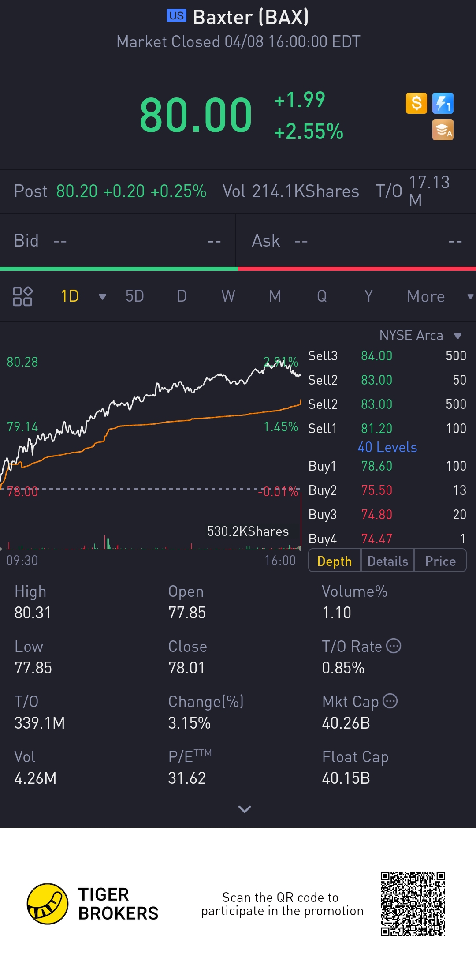
Task: Tap the Buy3 74.80 order row
Action: [387, 515]
